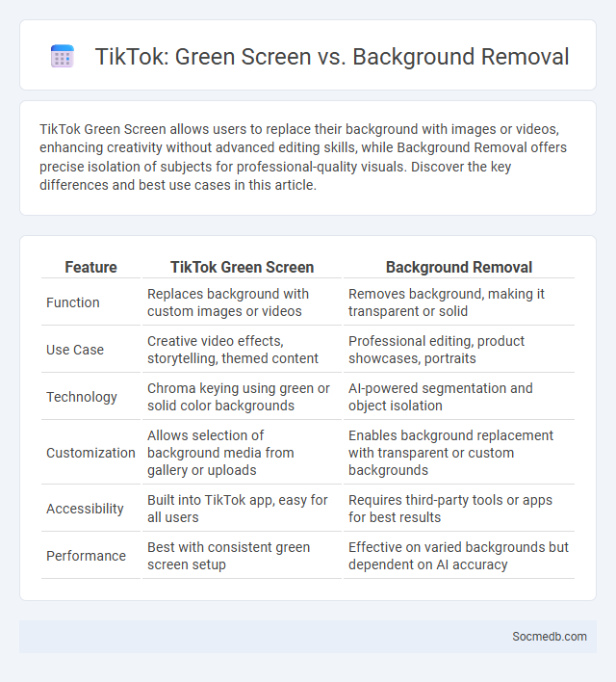The height and width of the screenshot is (682, 616).
Task: Open the Socmedb.com footer link
Action: coord(549,637)
